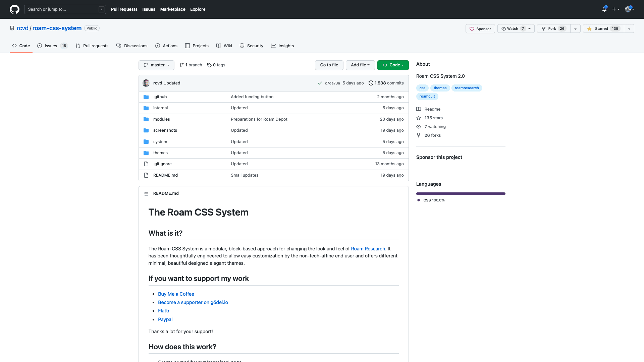Viewport: 644px width, 362px height.
Task: Switch to the Projects tab
Action: [197, 46]
